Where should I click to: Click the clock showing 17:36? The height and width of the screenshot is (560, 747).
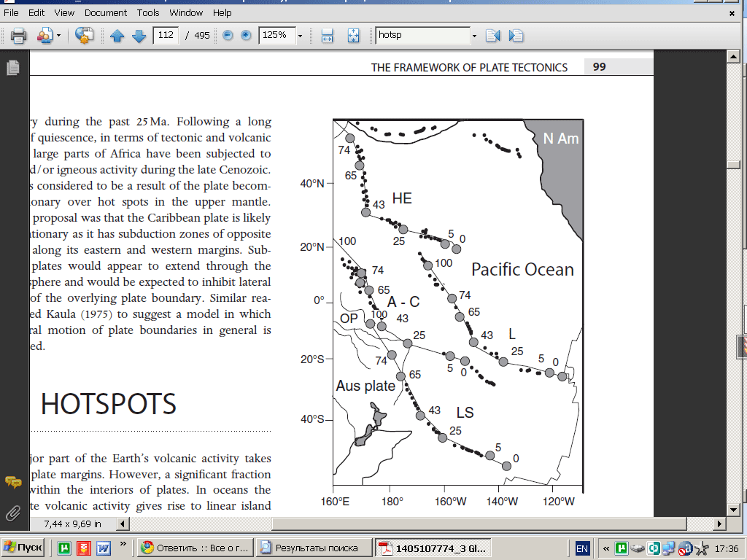point(727,548)
